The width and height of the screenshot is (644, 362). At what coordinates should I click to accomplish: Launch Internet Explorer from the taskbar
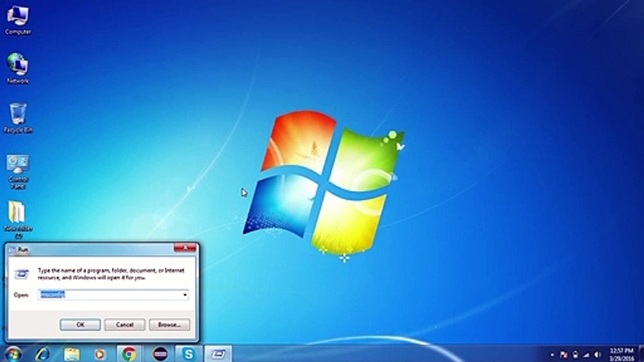coord(43,354)
